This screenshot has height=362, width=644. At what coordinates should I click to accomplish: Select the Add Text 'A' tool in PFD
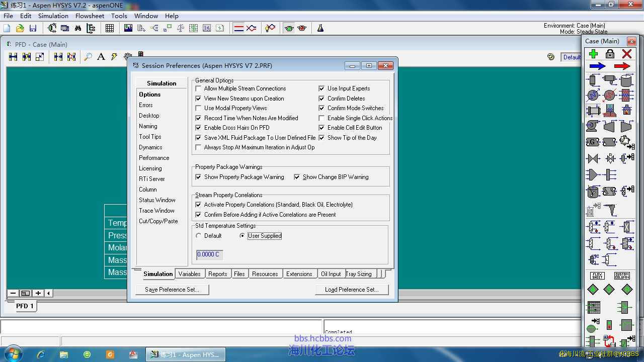(x=101, y=57)
